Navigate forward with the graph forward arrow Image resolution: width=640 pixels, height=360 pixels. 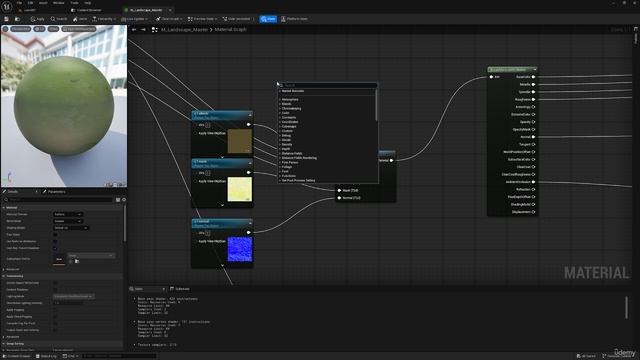(143, 29)
